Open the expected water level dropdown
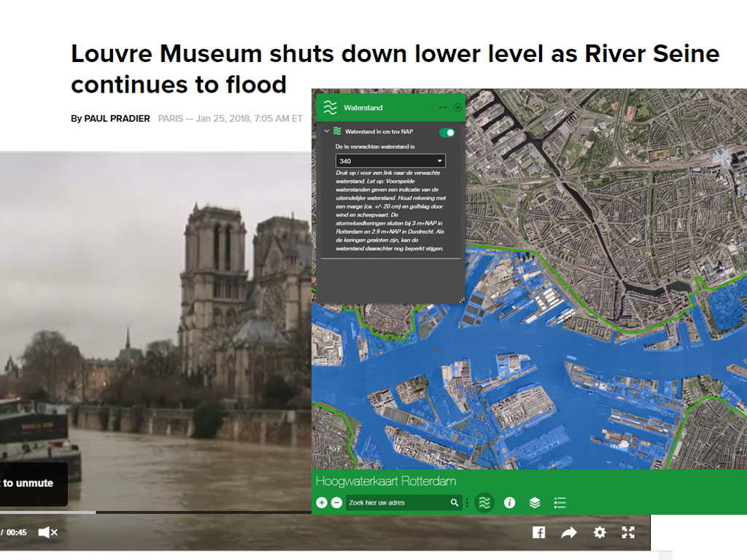Image resolution: width=747 pixels, height=560 pixels. pos(390,161)
